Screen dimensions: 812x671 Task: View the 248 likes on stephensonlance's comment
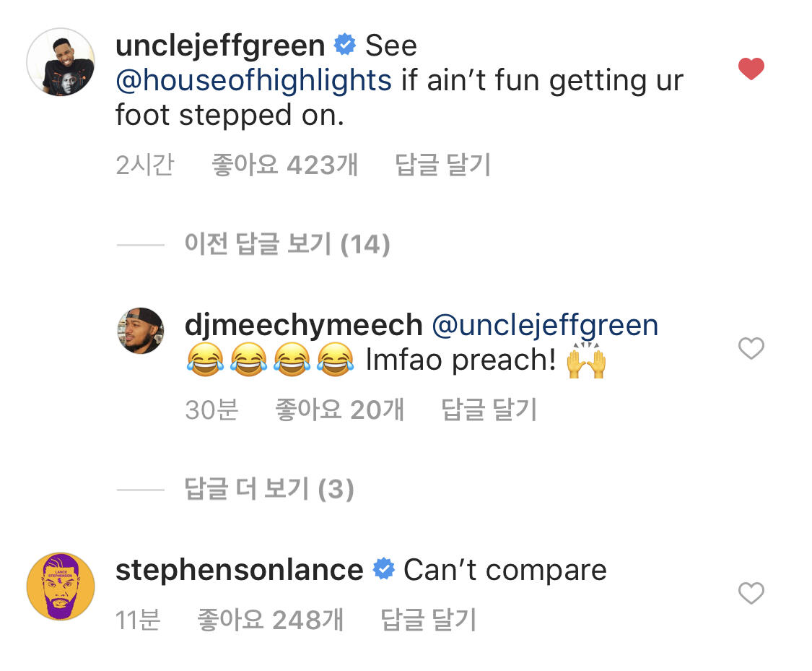270,620
